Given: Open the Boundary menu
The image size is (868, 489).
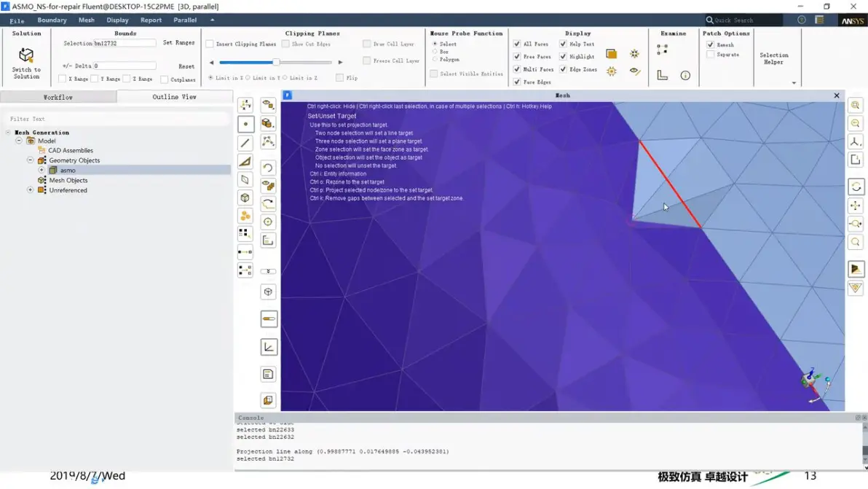Looking at the screenshot, I should pos(52,20).
